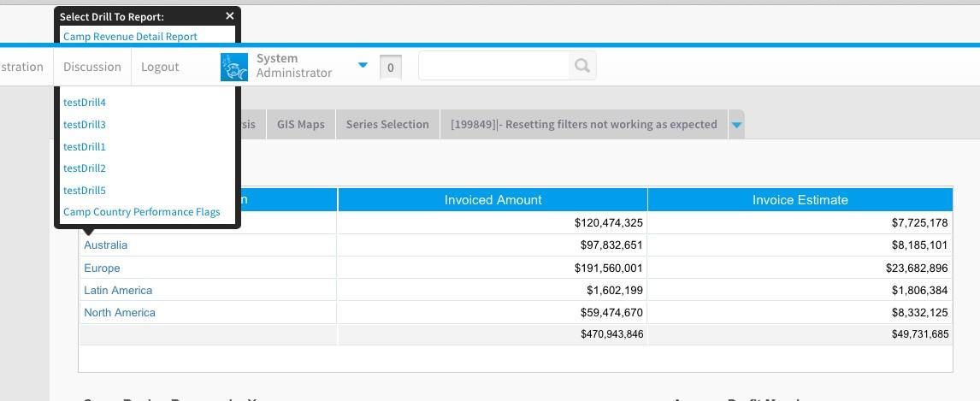This screenshot has height=401, width=980.
Task: Focus the top search input field
Action: tap(493, 66)
